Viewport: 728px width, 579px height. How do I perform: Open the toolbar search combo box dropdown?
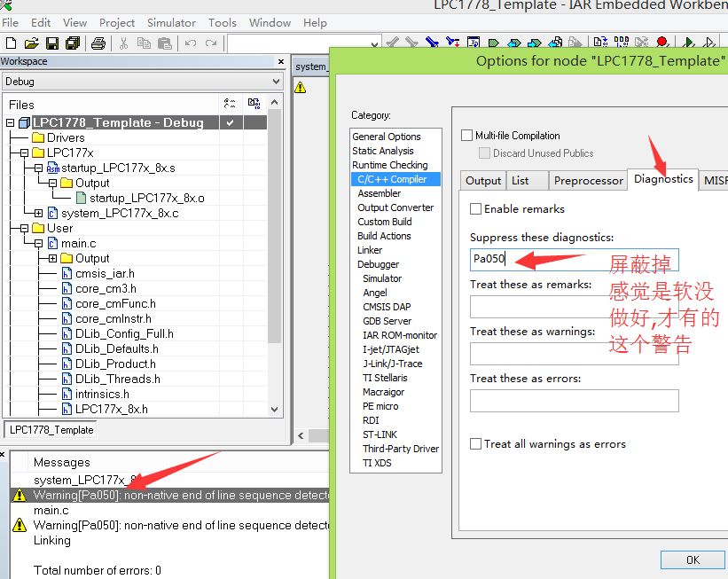375,44
